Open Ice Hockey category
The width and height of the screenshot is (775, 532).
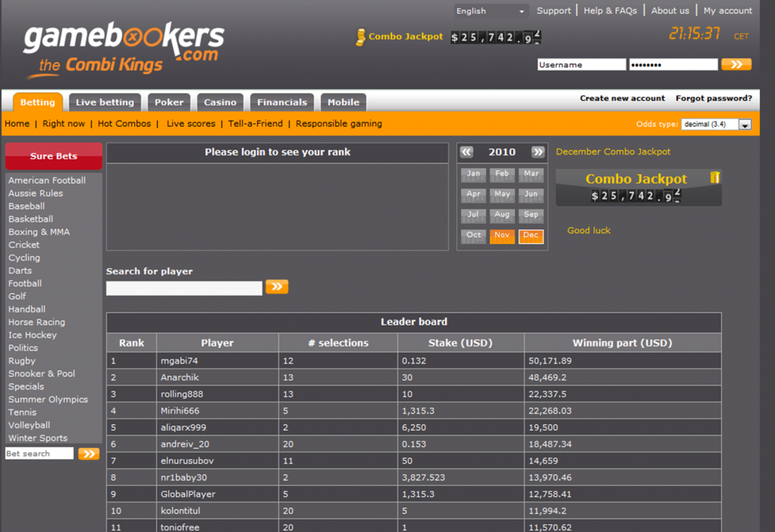[33, 334]
